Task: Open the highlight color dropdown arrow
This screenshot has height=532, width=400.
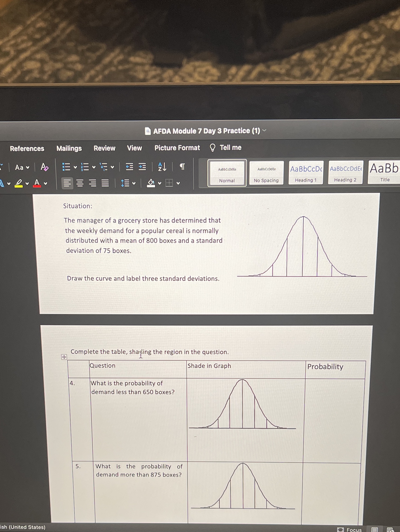Action: [27, 184]
